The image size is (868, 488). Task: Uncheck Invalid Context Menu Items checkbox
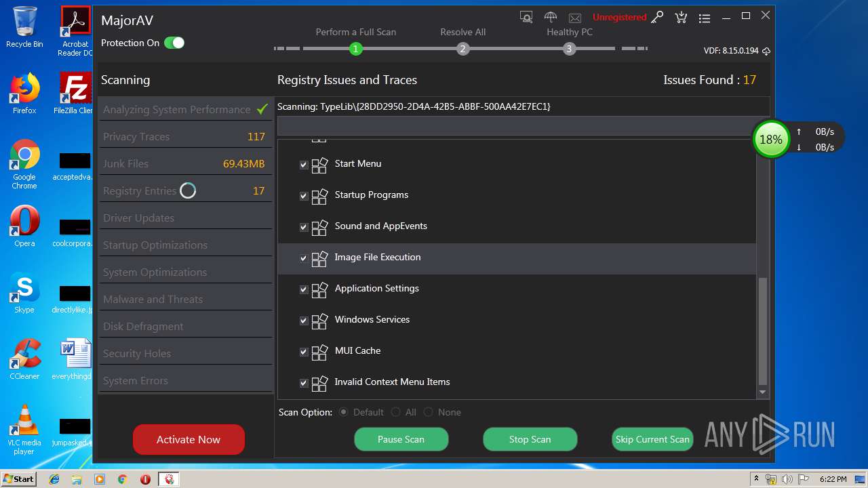(x=304, y=383)
